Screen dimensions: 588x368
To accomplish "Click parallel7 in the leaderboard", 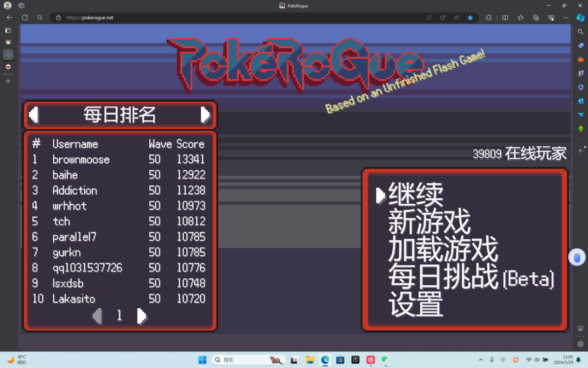I will coord(74,237).
